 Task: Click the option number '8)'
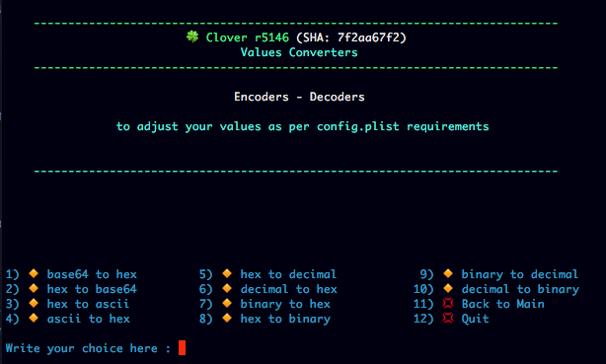(205, 319)
